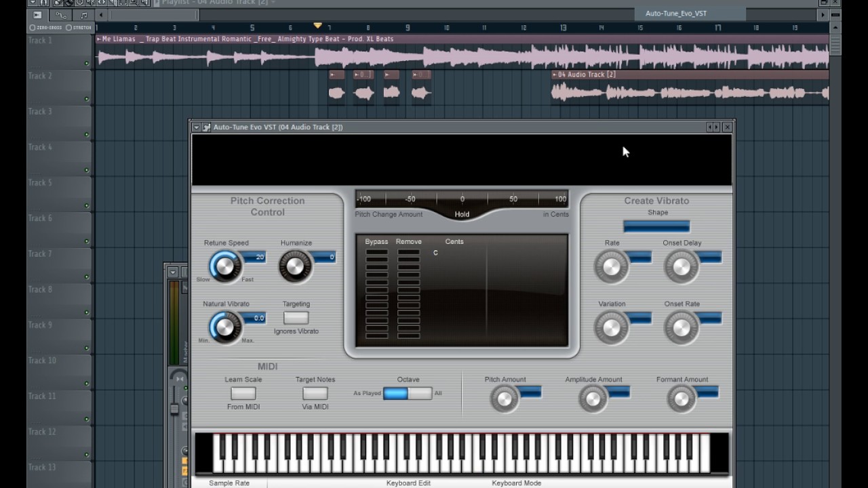
Task: Open the vibrato Shape selector
Action: [x=656, y=226]
